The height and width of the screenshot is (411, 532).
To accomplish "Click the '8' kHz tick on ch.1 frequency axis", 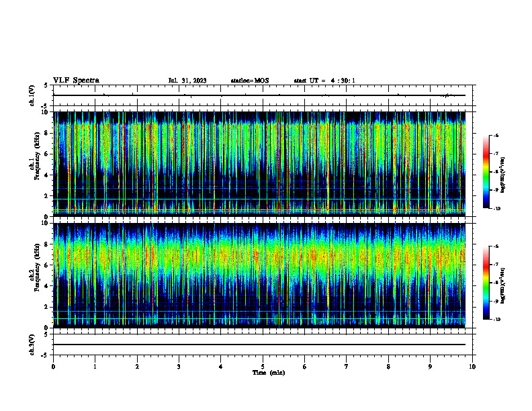I will pos(48,133).
